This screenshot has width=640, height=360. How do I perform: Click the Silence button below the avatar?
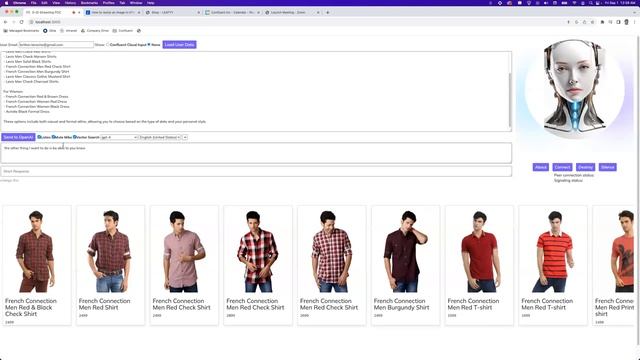point(607,167)
